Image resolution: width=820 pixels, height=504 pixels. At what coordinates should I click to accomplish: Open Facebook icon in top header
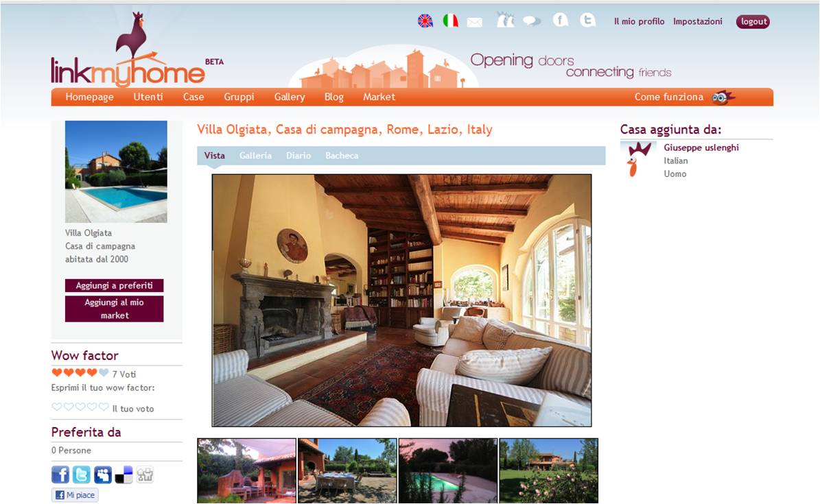(x=560, y=20)
